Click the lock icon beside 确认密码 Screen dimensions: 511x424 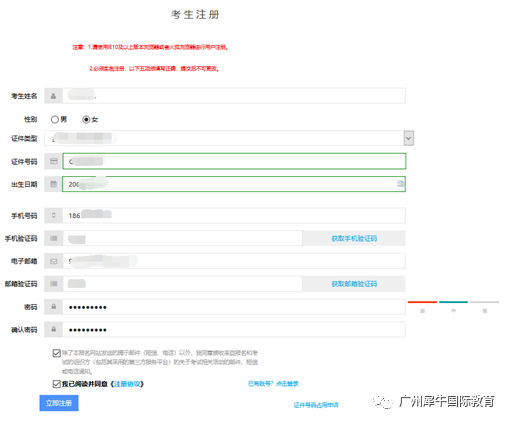pyautogui.click(x=53, y=329)
